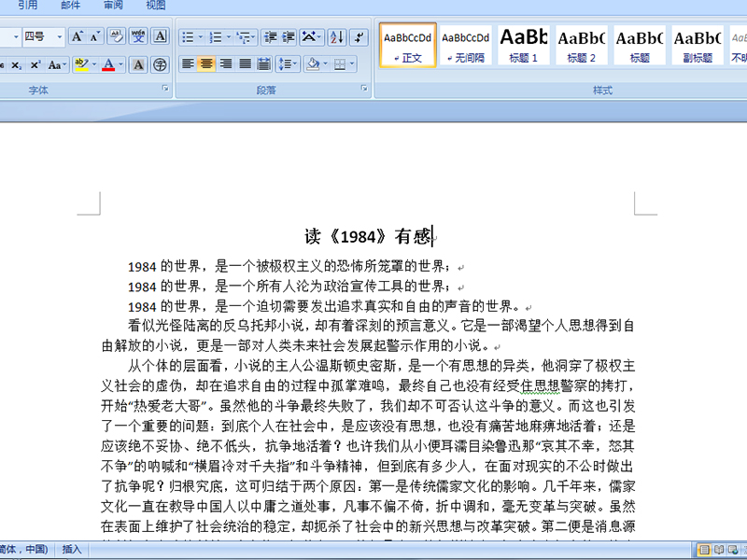Open the font size 四号 dropdown
Screen dimensions: 747x560
[60, 37]
